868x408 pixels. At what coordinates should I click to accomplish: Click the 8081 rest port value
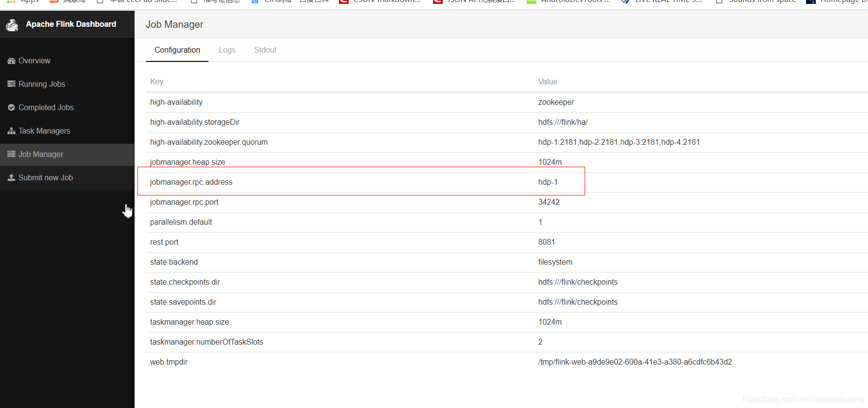pyautogui.click(x=547, y=242)
